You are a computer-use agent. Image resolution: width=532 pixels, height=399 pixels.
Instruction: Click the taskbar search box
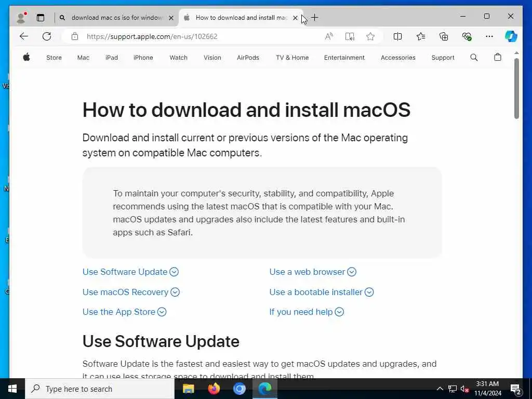[x=100, y=389]
